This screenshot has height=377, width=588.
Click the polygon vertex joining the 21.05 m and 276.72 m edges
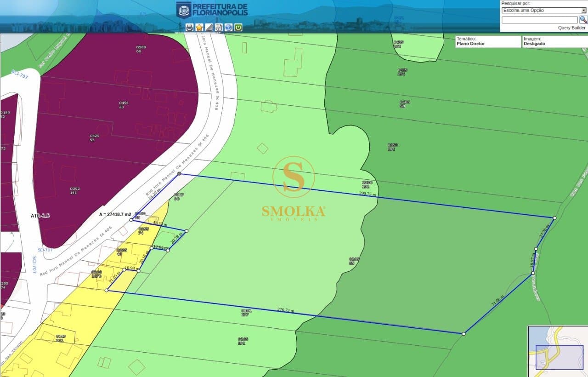pyautogui.click(x=107, y=290)
